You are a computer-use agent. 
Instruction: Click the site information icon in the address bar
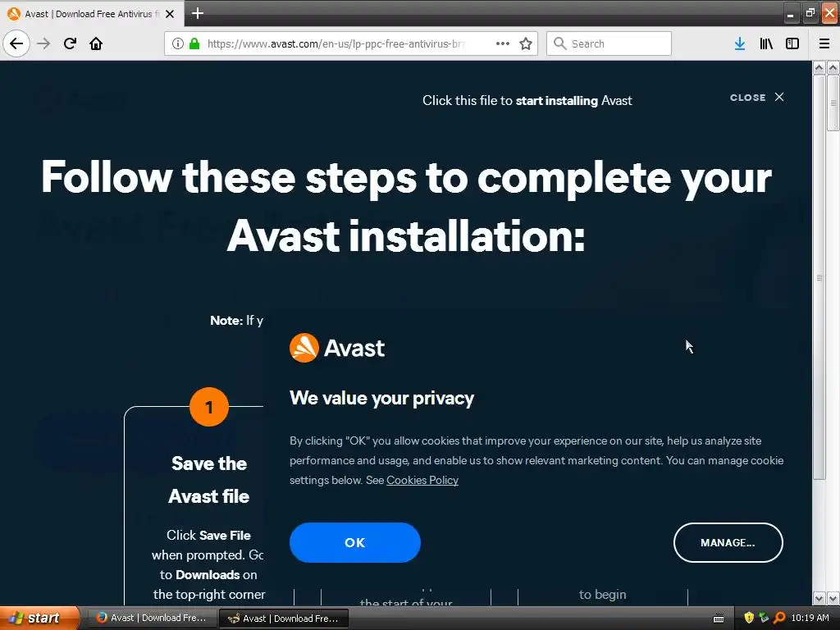[178, 43]
